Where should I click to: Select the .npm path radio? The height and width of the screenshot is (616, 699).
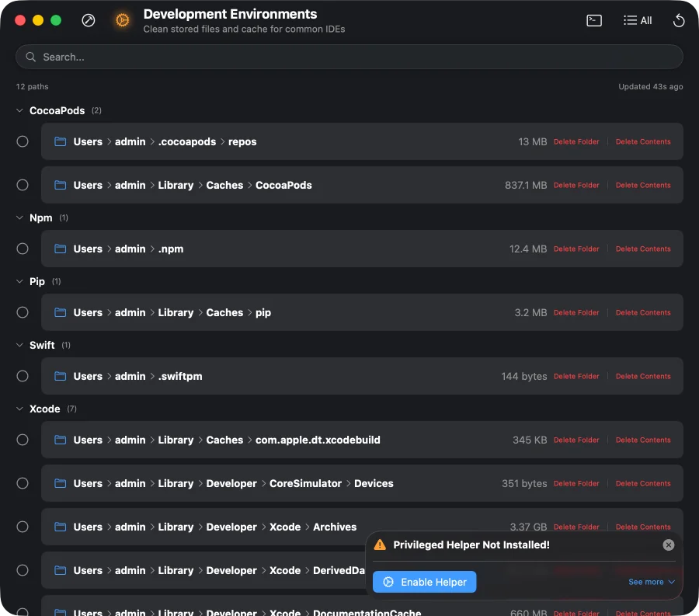(x=23, y=249)
